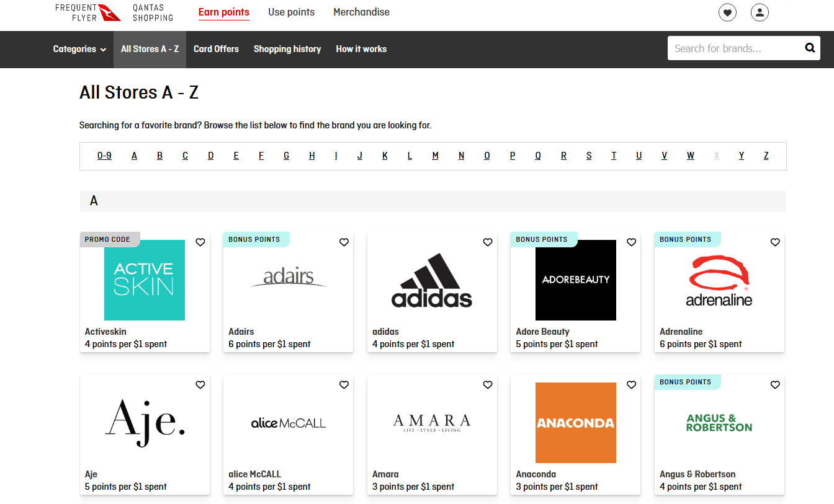The width and height of the screenshot is (834, 504).
Task: Open the adidas logo thumbnail
Action: [432, 280]
